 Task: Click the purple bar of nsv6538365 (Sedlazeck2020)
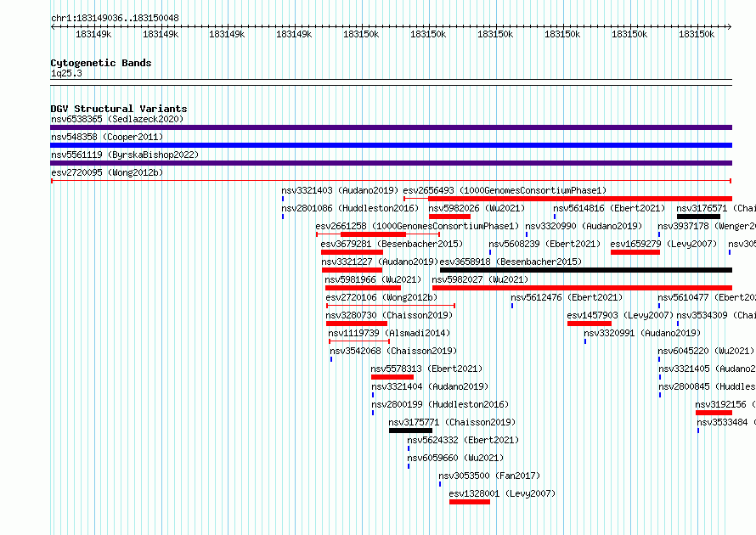391,127
